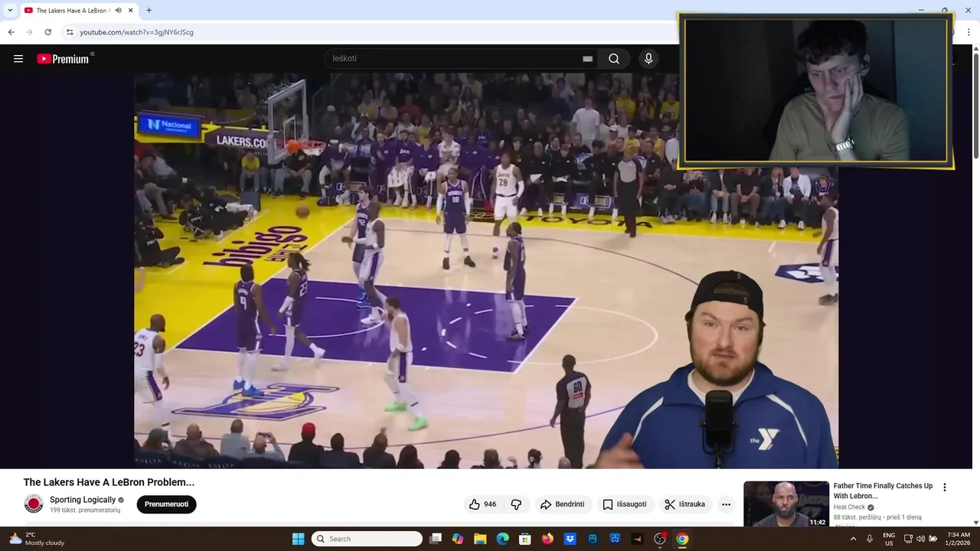980x551 pixels.
Task: Switch ENG US input language
Action: click(x=889, y=539)
